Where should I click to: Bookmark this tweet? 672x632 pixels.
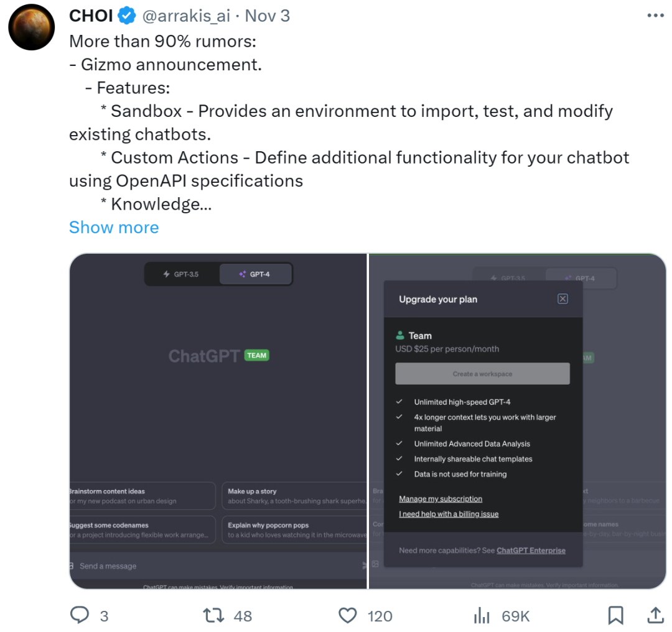[616, 615]
